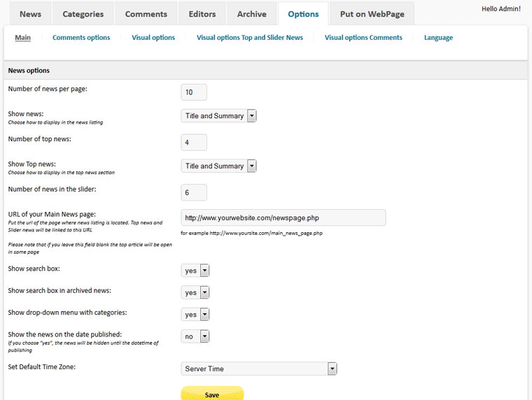Click the 'Show drop-down menu with categories:' label
This screenshot has width=532, height=400.
coord(67,313)
